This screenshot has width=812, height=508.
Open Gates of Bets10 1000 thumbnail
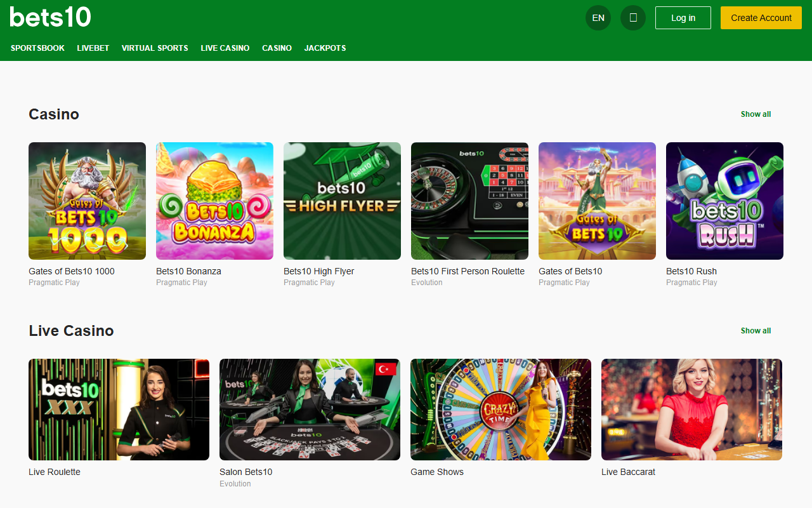(x=87, y=201)
